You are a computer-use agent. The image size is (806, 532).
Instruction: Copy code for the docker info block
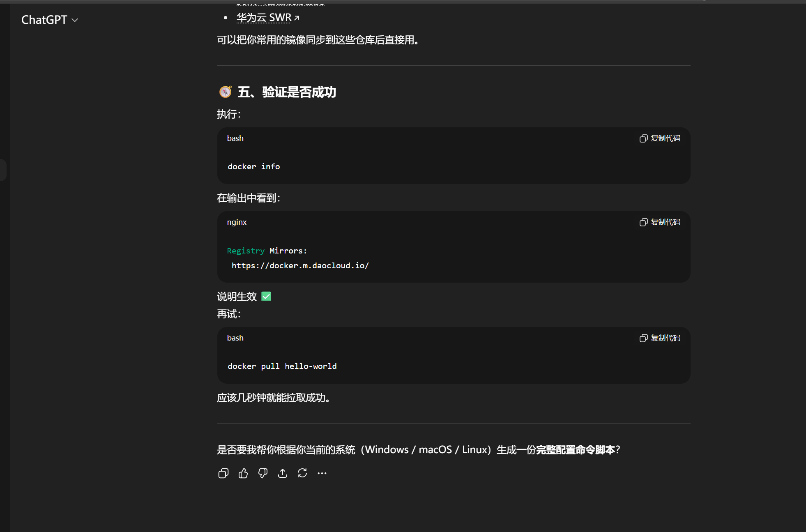(660, 138)
